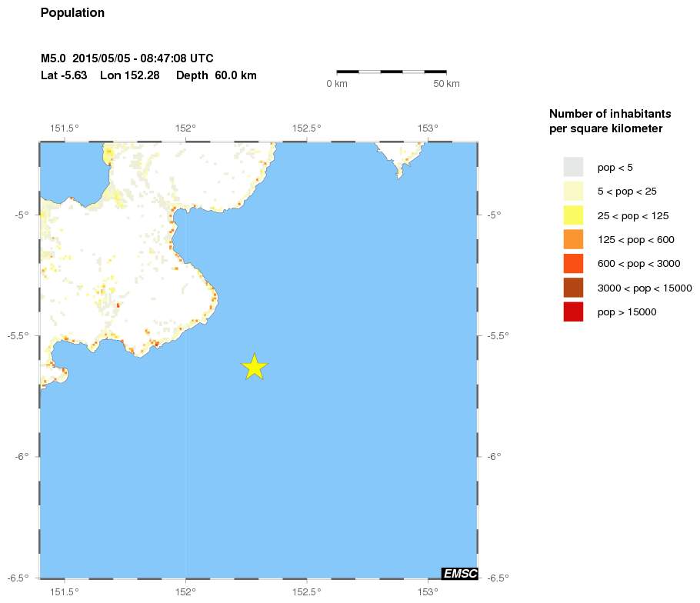Click the 'pop < 5' legend label
This screenshot has width=700, height=603.
[x=615, y=168]
